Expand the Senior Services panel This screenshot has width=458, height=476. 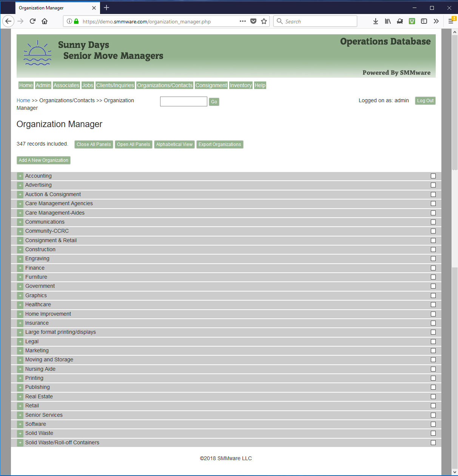[x=20, y=415]
